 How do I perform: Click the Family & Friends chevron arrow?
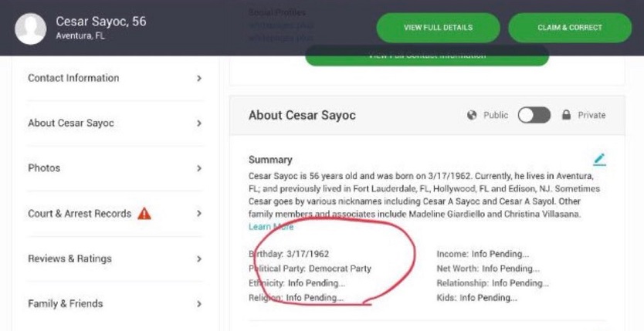pos(199,304)
